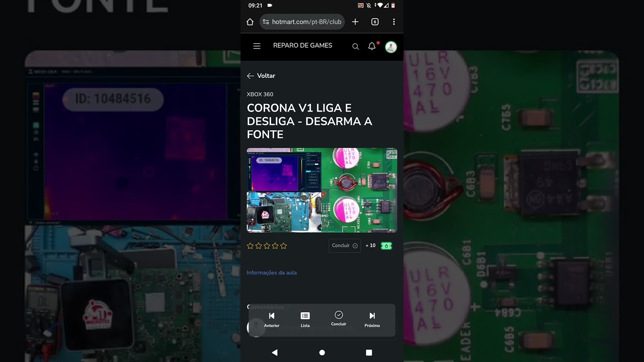Open the lesson Lista in bottom bar

click(x=305, y=319)
